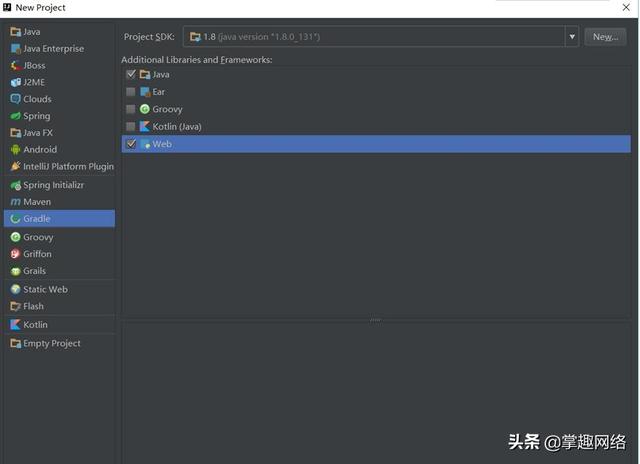Viewport: 640px width, 464px height.
Task: Click the JBoss icon in project types
Action: [x=16, y=65]
